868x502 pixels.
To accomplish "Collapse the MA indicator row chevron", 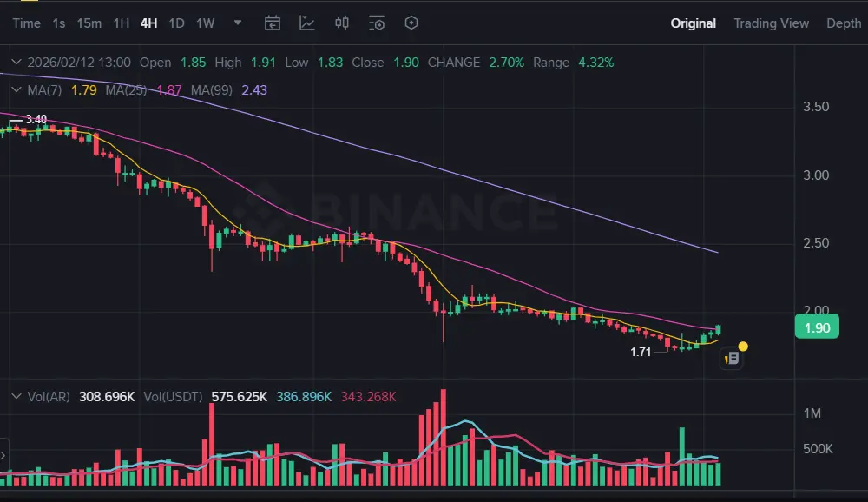I will click(x=16, y=89).
